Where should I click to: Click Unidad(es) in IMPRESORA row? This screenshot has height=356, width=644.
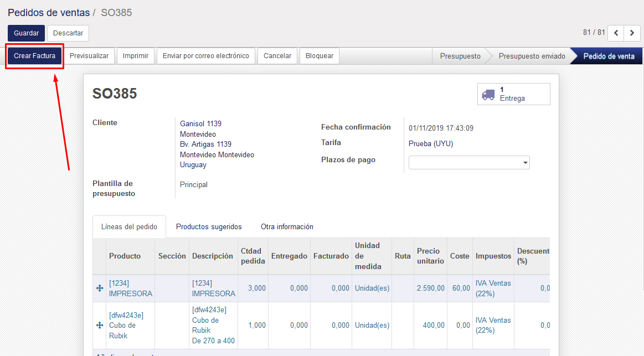372,288
